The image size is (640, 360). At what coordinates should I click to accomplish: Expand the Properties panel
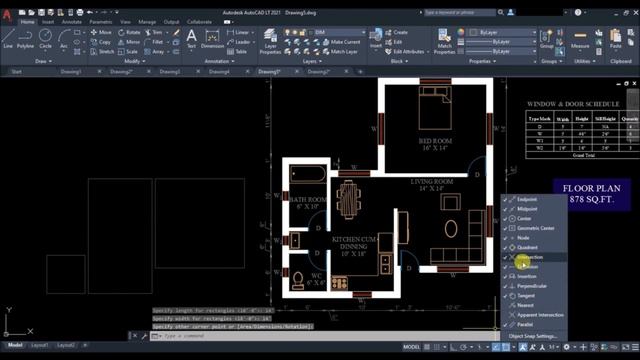click(482, 61)
